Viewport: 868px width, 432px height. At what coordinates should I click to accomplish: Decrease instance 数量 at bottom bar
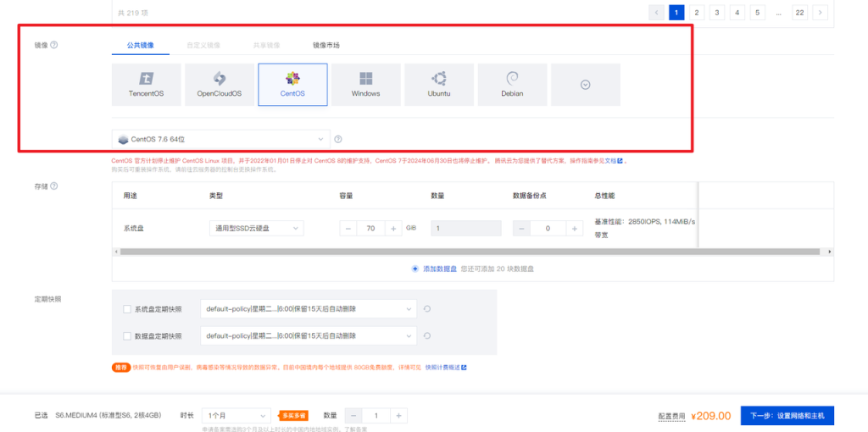pos(353,415)
